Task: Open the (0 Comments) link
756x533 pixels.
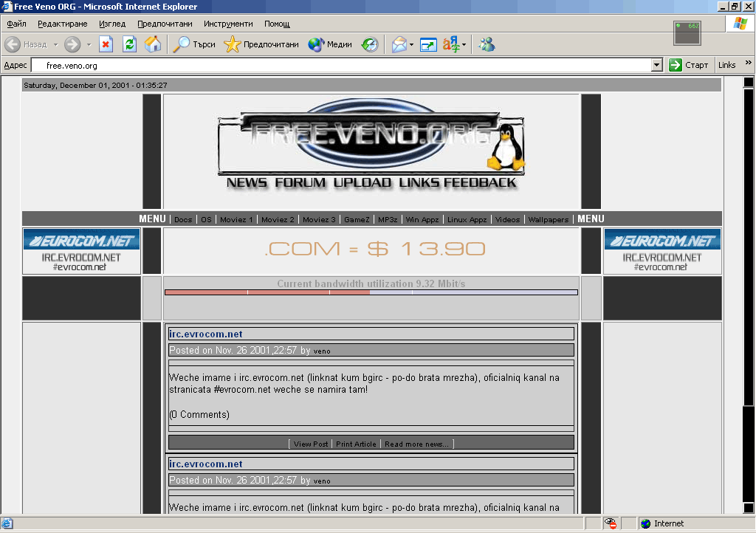Action: click(x=199, y=414)
